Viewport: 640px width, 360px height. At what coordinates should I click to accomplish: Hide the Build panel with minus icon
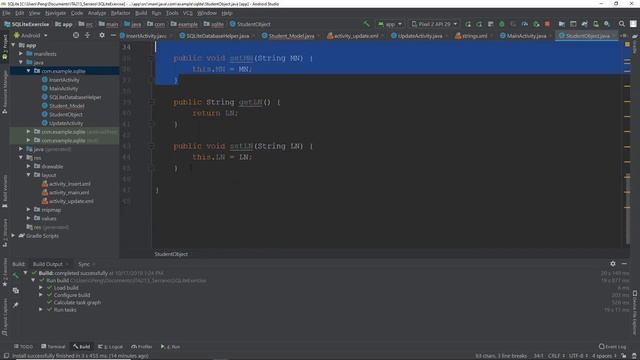pos(624,264)
